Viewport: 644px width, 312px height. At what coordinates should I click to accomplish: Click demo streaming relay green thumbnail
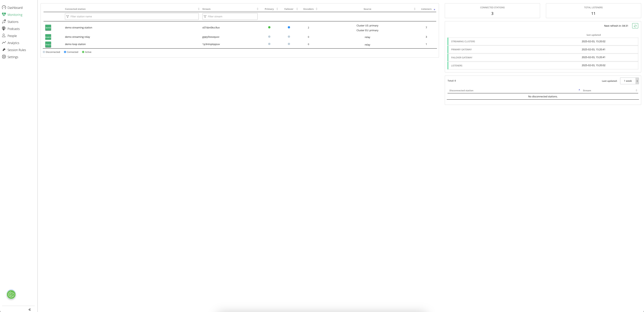(x=48, y=37)
